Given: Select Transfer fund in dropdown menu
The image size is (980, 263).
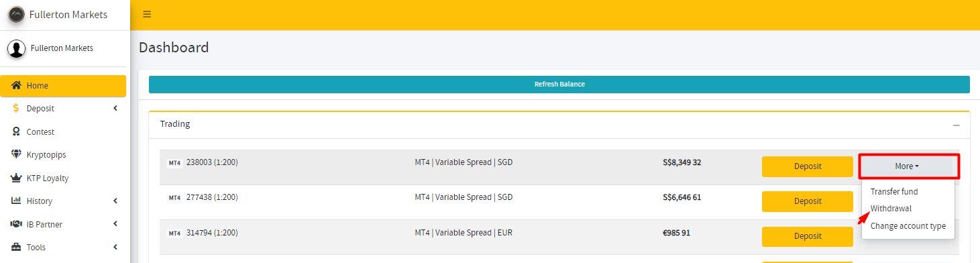Looking at the screenshot, I should coord(894,191).
